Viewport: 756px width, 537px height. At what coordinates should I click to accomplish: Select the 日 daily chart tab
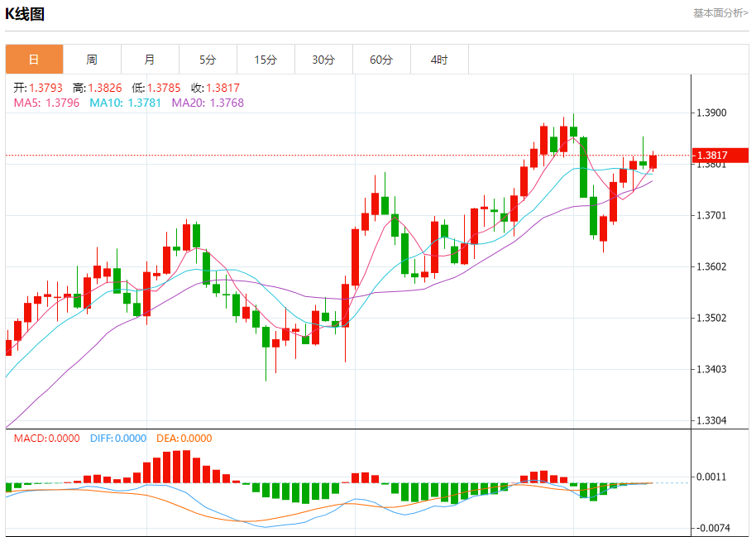[x=34, y=60]
